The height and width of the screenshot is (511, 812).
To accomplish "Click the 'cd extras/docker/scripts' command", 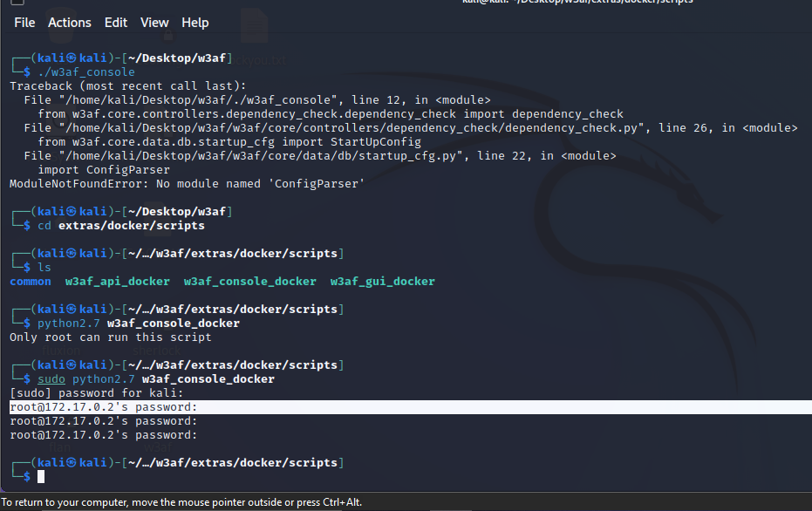I will click(121, 226).
